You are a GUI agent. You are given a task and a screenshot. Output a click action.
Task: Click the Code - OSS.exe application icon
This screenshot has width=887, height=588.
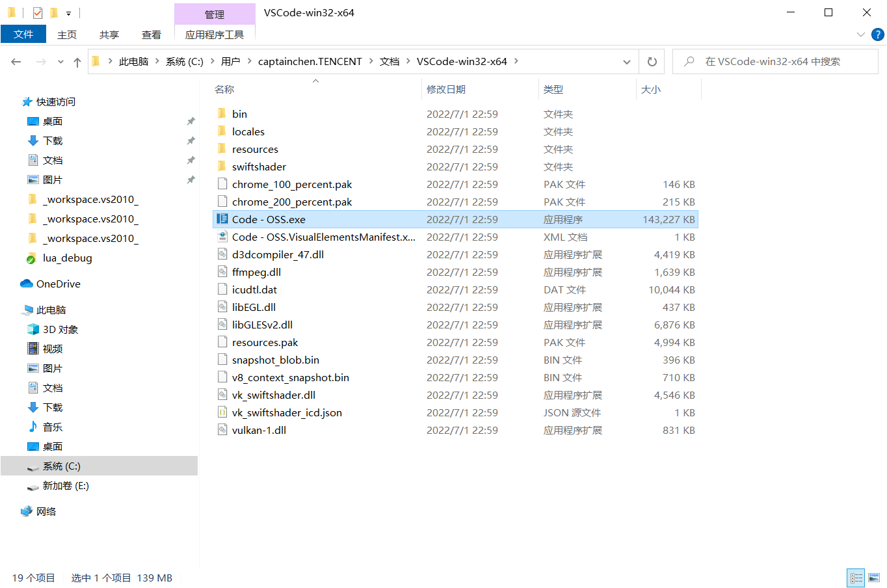pos(222,219)
